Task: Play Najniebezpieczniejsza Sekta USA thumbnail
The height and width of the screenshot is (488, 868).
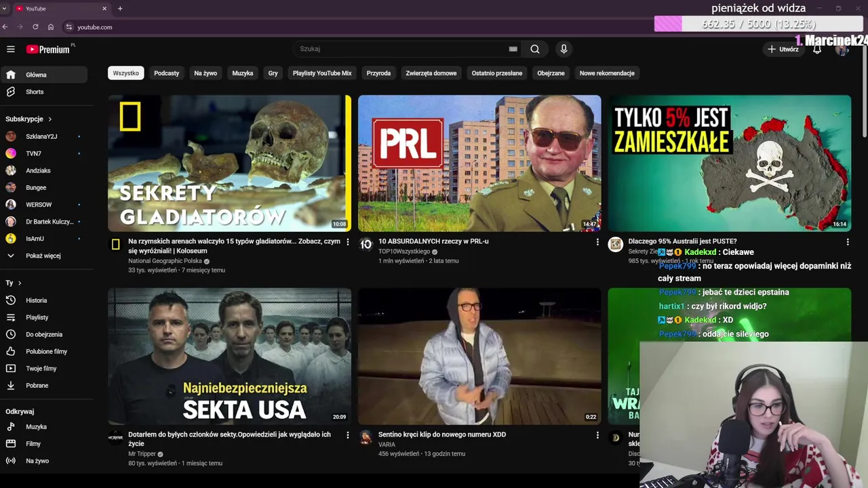Action: (229, 357)
